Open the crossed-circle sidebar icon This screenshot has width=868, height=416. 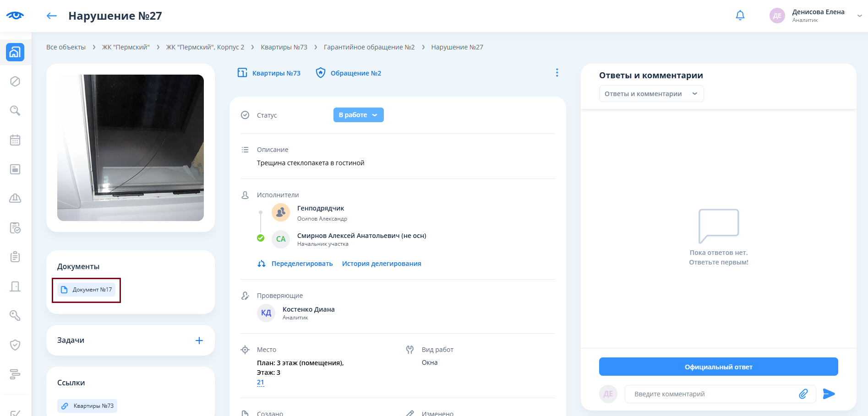(15, 81)
